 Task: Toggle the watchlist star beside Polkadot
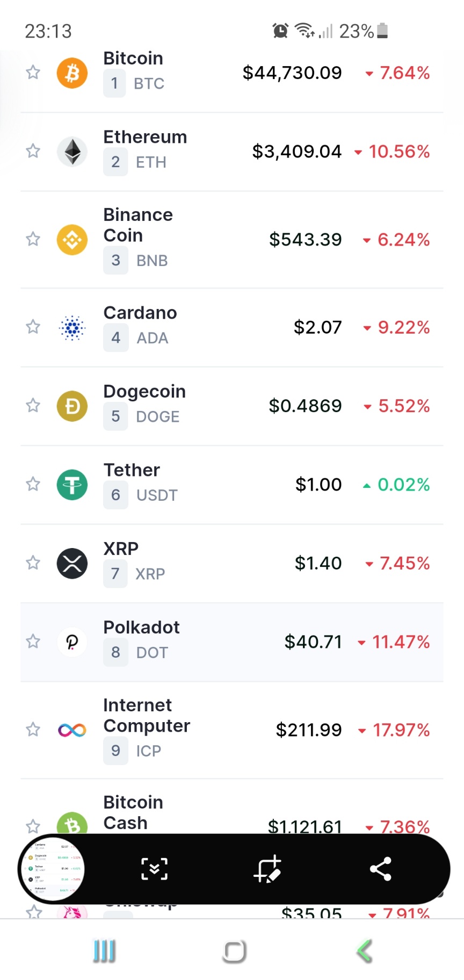(33, 641)
